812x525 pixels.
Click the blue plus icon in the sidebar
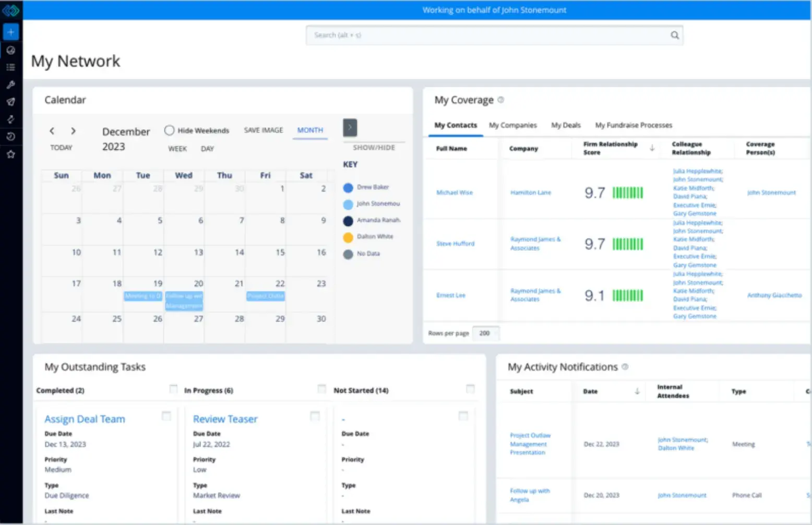pyautogui.click(x=11, y=32)
